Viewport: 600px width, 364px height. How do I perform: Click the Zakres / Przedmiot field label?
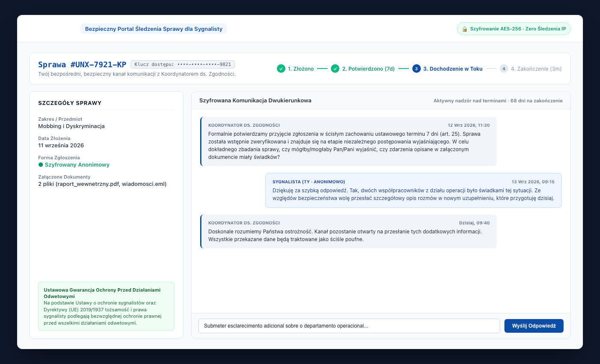(60, 119)
